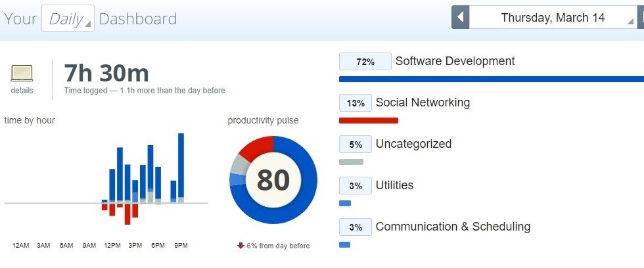Open Communication & Scheduling category
Image resolution: width=644 pixels, height=268 pixels.
click(453, 227)
